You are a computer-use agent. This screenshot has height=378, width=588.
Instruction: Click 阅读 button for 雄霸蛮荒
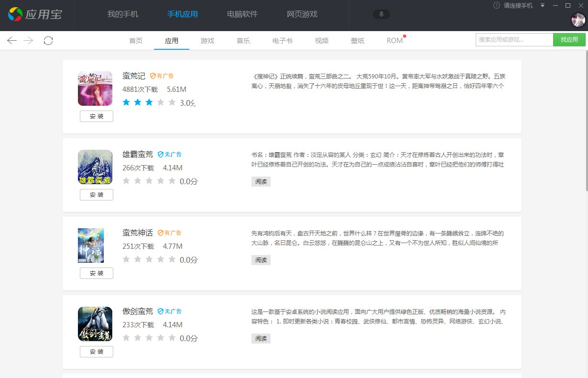point(261,181)
